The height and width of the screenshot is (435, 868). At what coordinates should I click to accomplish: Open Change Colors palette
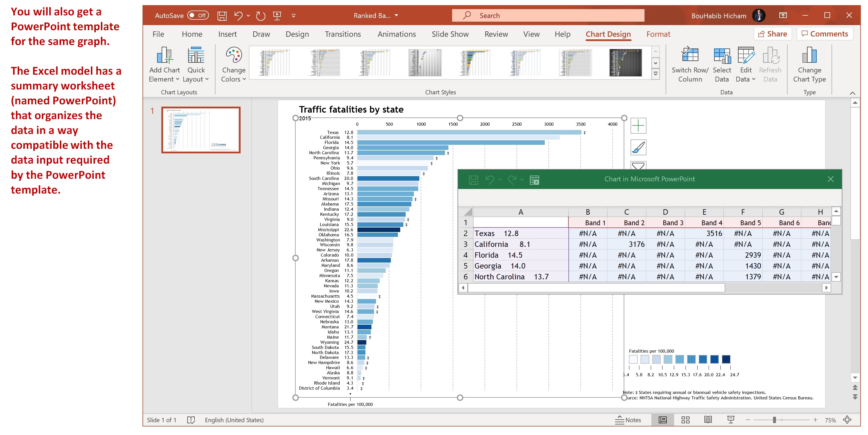coord(233,64)
